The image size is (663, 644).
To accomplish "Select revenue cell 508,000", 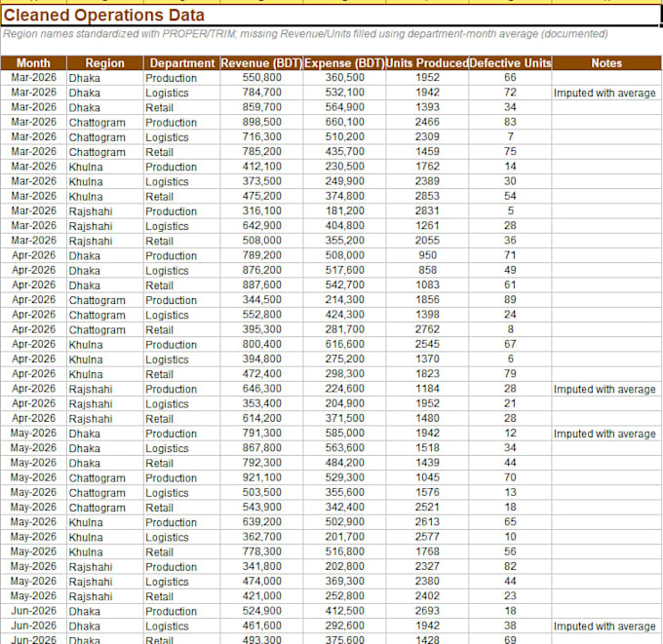I will [261, 241].
